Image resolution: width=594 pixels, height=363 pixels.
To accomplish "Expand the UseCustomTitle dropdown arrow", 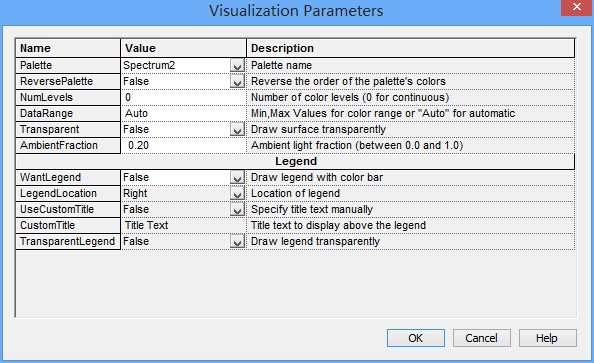I will 237,210.
